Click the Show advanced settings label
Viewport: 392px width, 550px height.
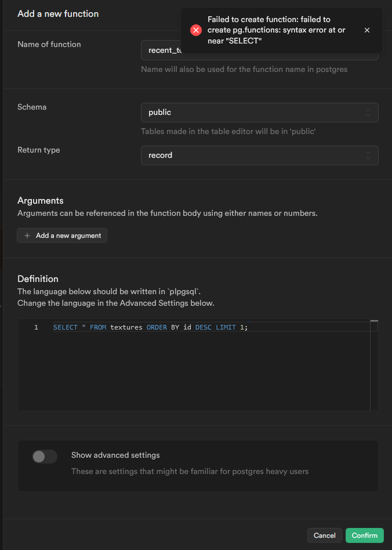[x=115, y=455]
